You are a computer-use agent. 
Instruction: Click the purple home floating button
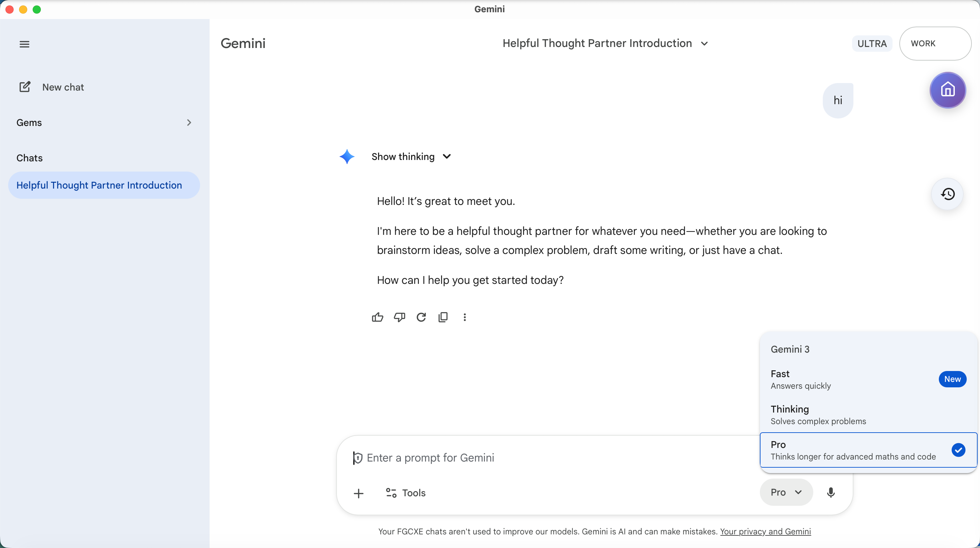947,90
